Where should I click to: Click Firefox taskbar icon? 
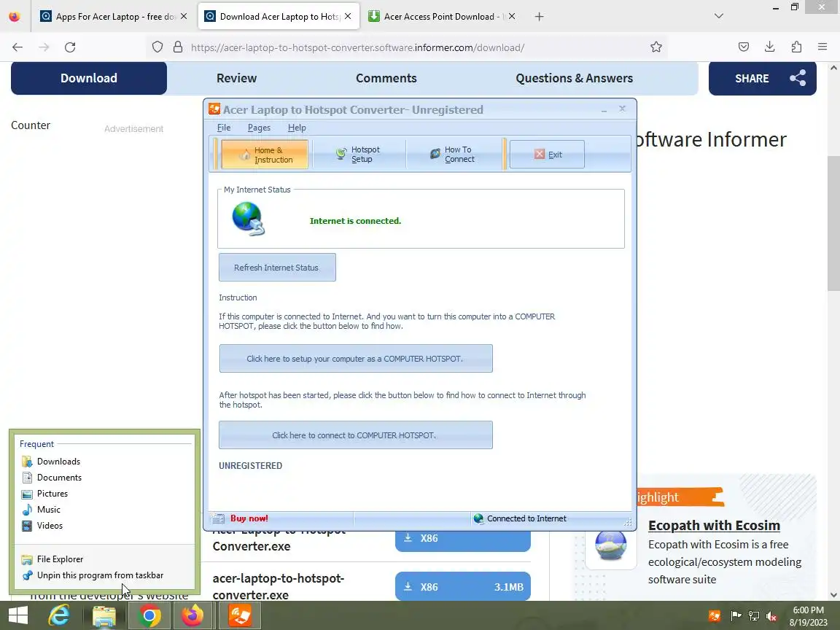point(192,615)
